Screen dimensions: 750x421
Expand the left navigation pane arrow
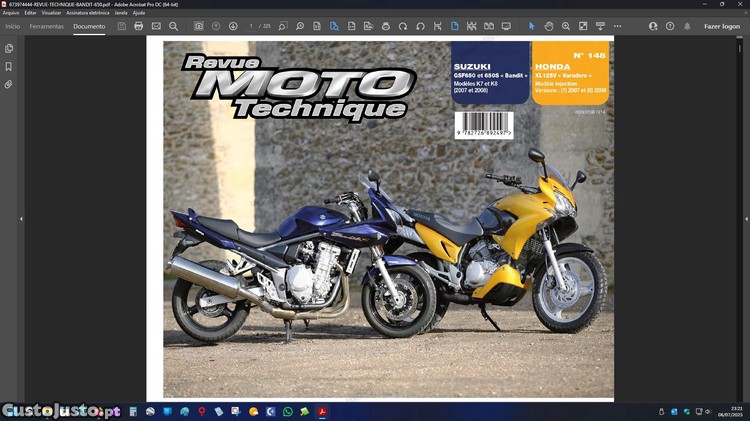(x=21, y=219)
